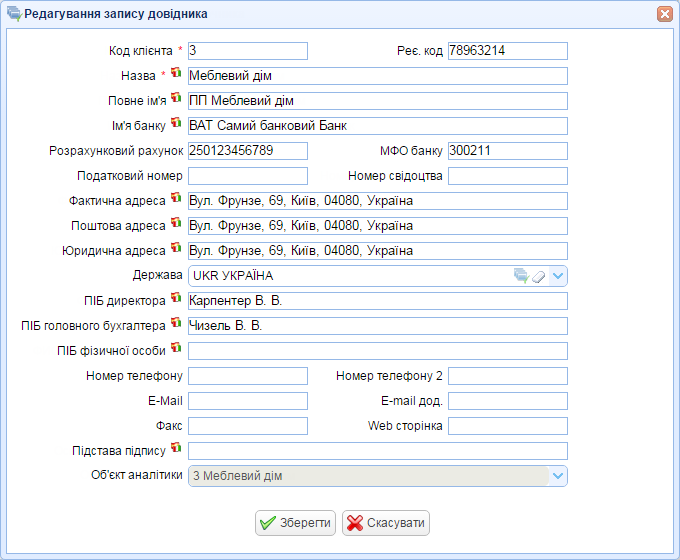This screenshot has width=680, height=560.
Task: Click the Зберегти button
Action: tap(295, 523)
